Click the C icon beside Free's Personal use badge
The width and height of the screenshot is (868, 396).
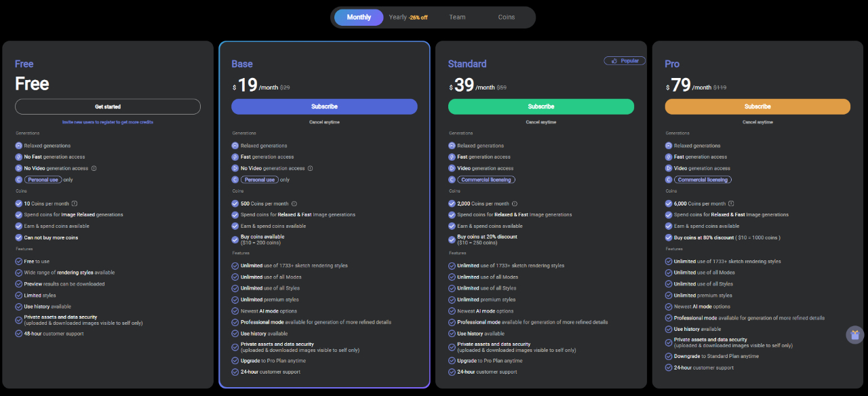pos(19,180)
